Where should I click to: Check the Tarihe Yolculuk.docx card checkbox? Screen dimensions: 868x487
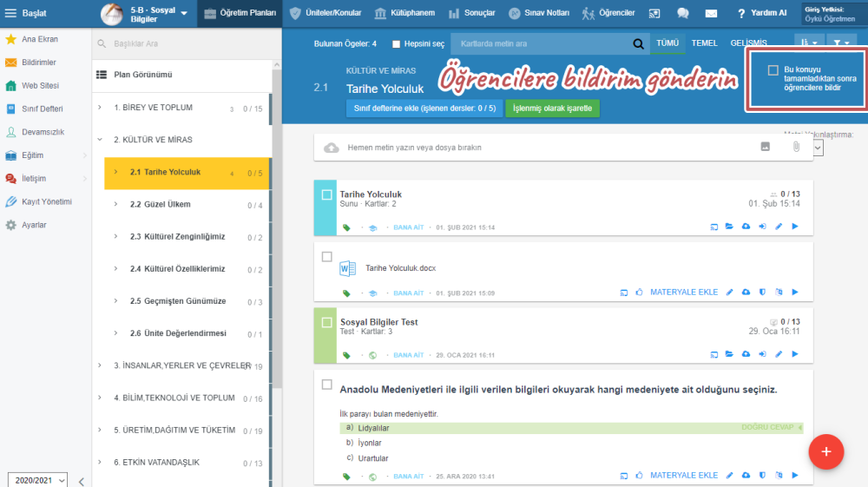(x=326, y=257)
